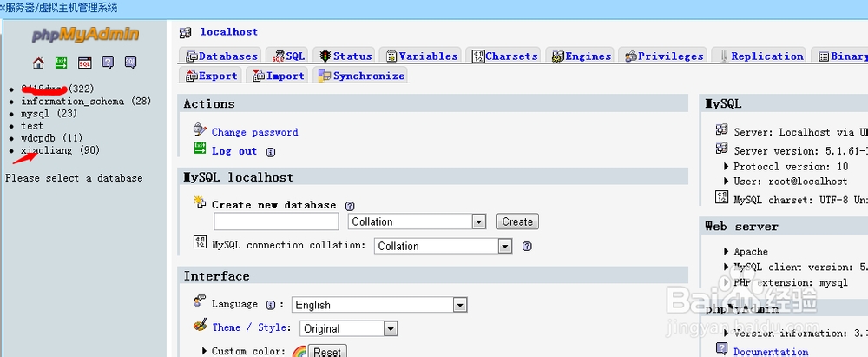Click the key icon beside Change password

pyautogui.click(x=200, y=129)
